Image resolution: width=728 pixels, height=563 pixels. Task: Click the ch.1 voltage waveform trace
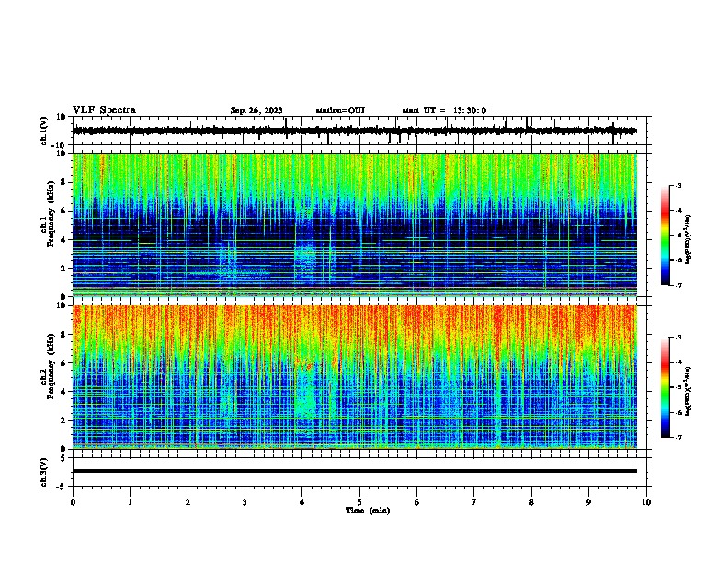point(355,131)
